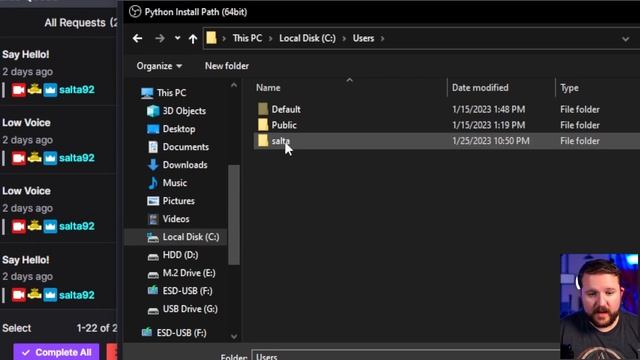The height and width of the screenshot is (360, 640).
Task: Select USB Drive (G:) in the sidebar
Action: (190, 309)
